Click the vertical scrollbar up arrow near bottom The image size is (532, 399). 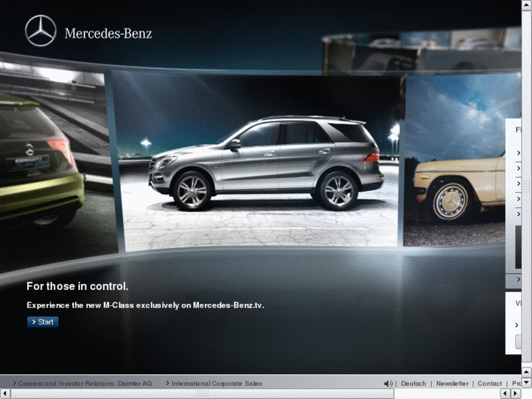[x=527, y=373]
